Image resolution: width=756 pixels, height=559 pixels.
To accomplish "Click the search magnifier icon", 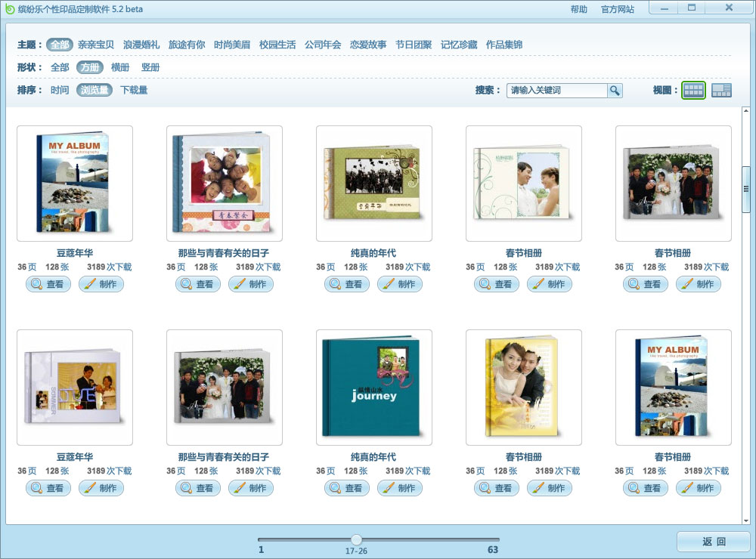I will click(615, 91).
